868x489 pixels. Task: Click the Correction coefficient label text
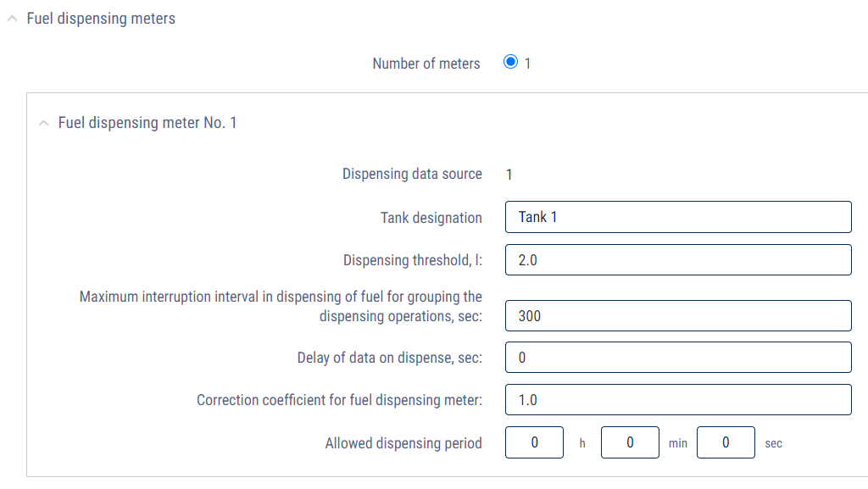339,400
